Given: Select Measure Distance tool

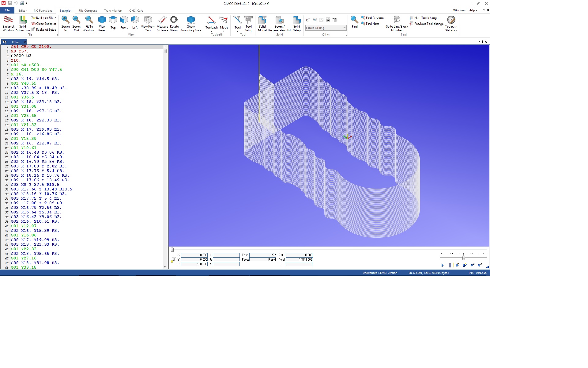Looking at the screenshot, I should tap(162, 20).
